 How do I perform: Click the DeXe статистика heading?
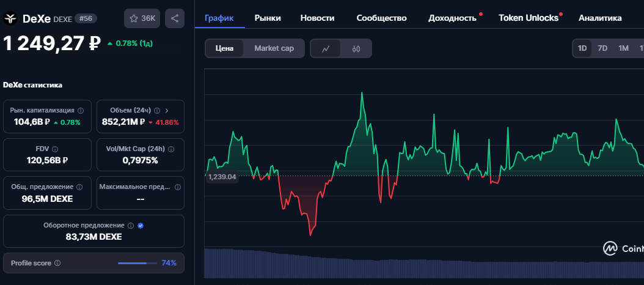click(33, 85)
